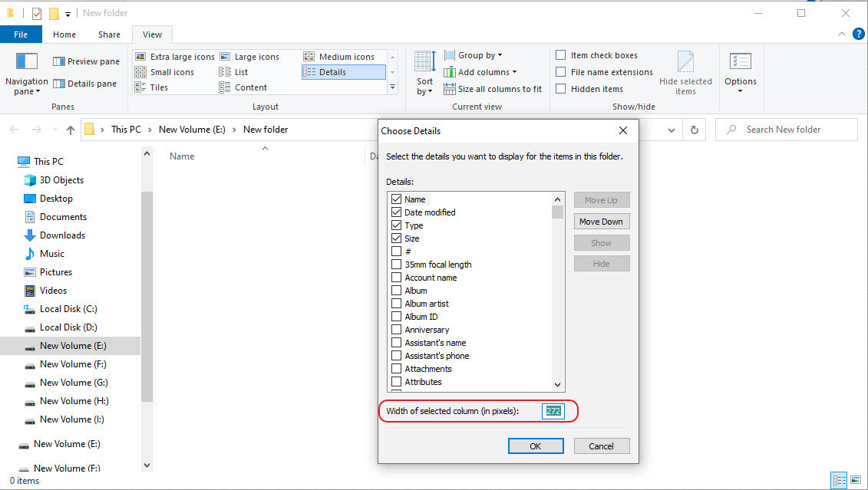Viewport: 868px width, 490px height.
Task: Click the Up arrow navigation button
Action: click(x=71, y=130)
